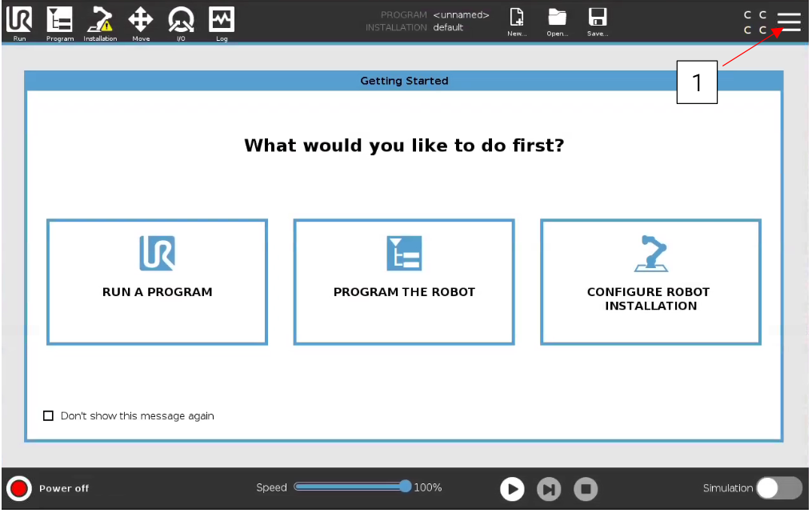Open the Move screen icon
Viewport: 812px width, 513px height.
click(x=140, y=22)
